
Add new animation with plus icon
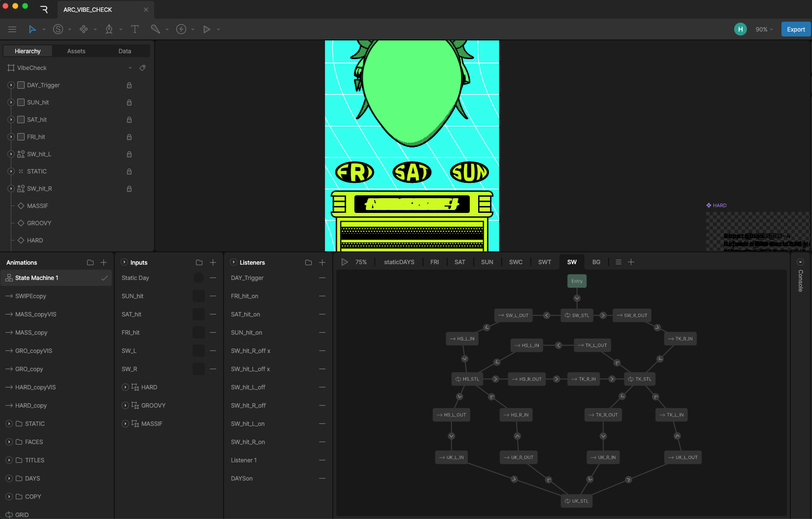point(103,262)
